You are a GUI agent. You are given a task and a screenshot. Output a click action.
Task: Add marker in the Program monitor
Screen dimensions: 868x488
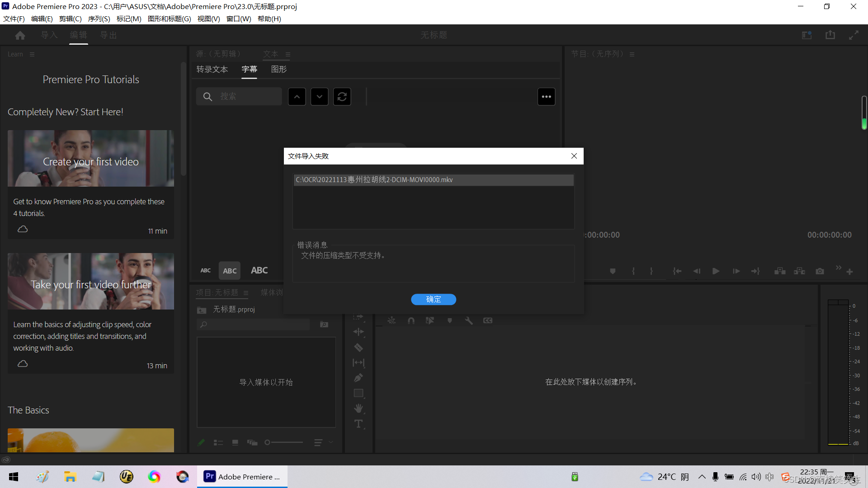[x=613, y=271]
